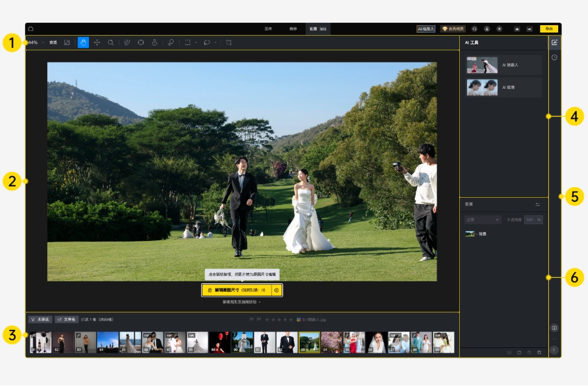Select the Crop tool
The height and width of the screenshot is (386, 588).
[229, 43]
